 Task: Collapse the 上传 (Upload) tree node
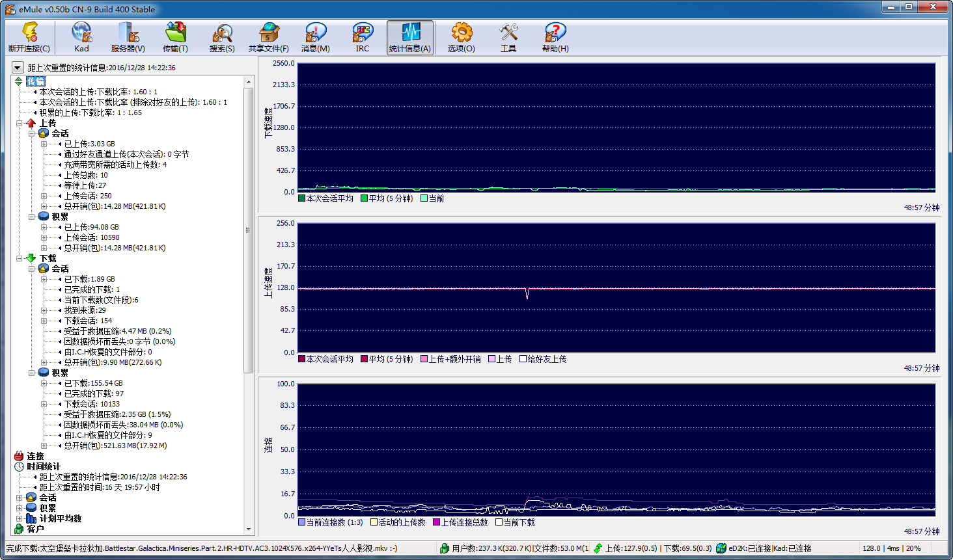pos(20,123)
